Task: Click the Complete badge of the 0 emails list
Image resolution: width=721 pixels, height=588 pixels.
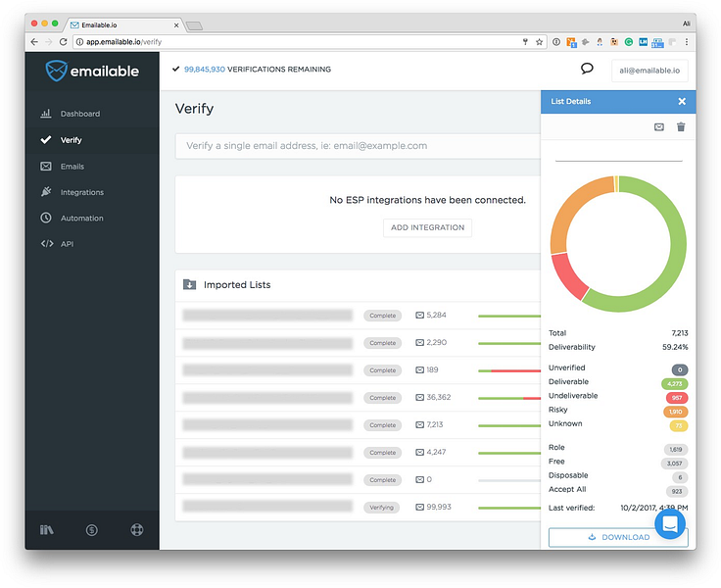Action: (383, 480)
